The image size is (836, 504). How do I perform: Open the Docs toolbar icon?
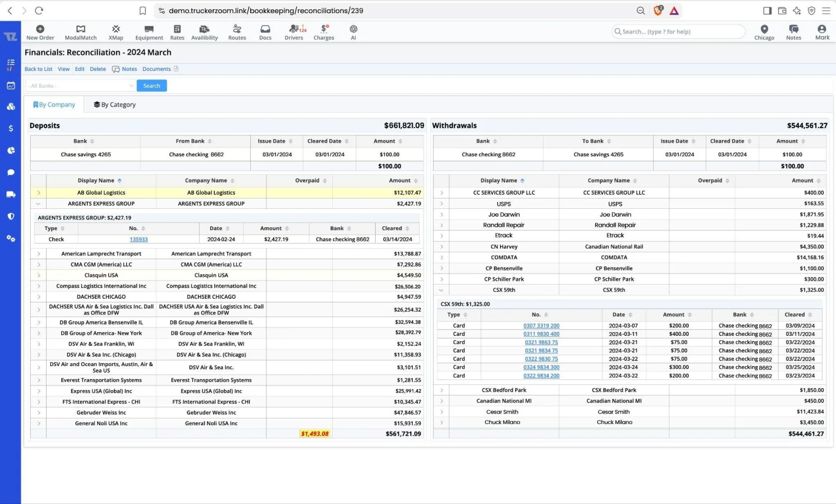click(x=265, y=32)
